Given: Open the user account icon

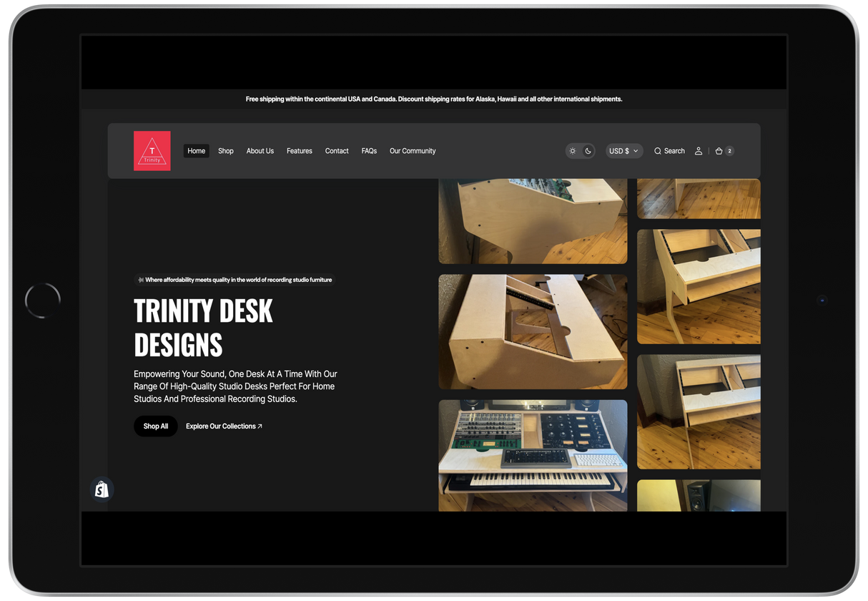Looking at the screenshot, I should click(x=699, y=151).
